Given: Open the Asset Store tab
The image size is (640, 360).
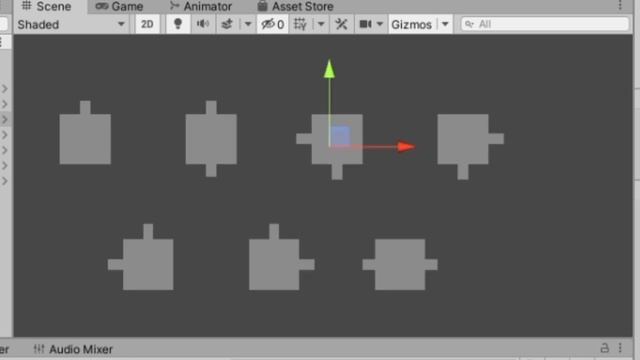Looking at the screenshot, I should coord(295,6).
